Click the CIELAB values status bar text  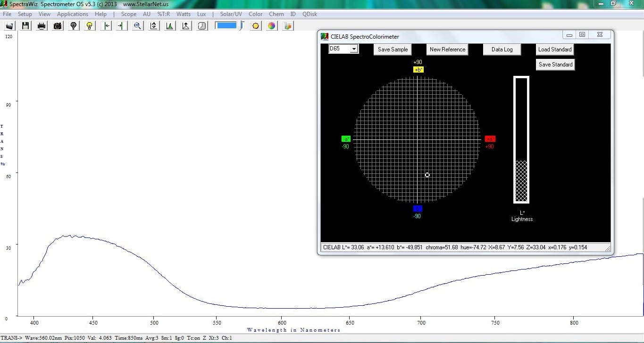(455, 247)
